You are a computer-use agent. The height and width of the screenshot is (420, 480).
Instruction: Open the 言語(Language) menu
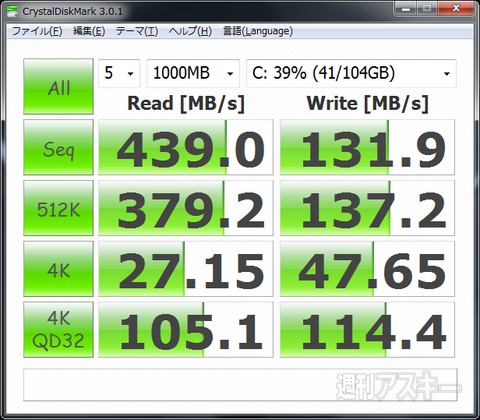[258, 31]
